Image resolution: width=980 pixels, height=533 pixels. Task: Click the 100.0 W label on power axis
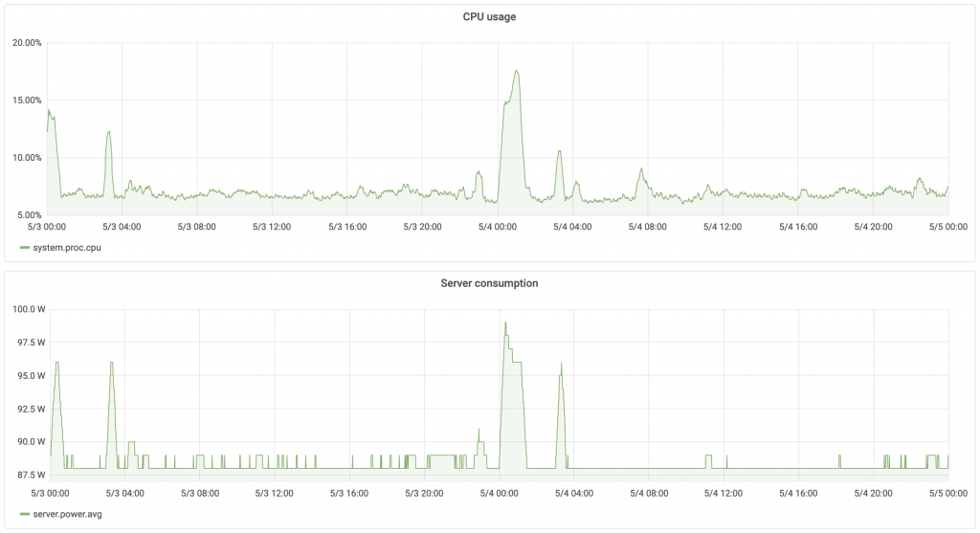(27, 309)
